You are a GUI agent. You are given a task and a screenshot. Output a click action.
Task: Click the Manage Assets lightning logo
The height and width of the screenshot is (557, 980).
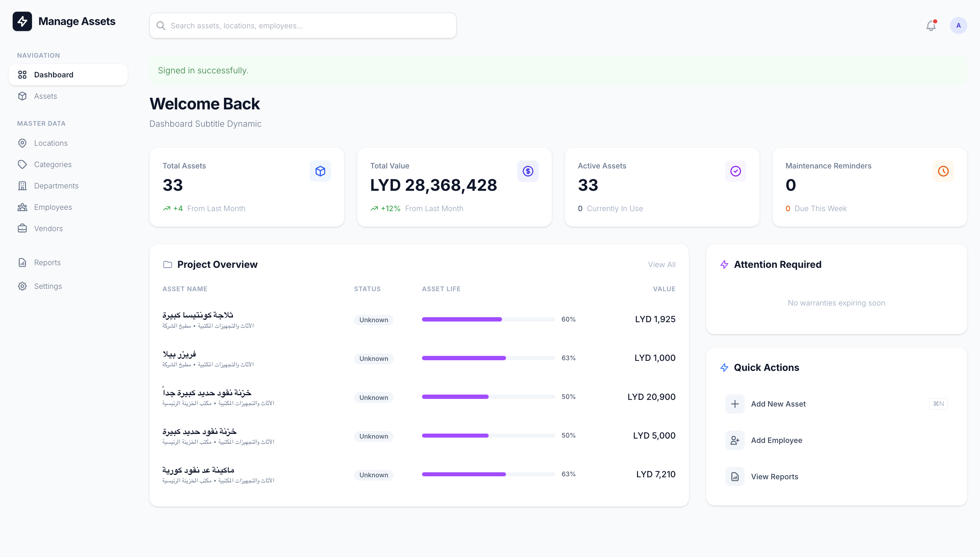pos(23,21)
